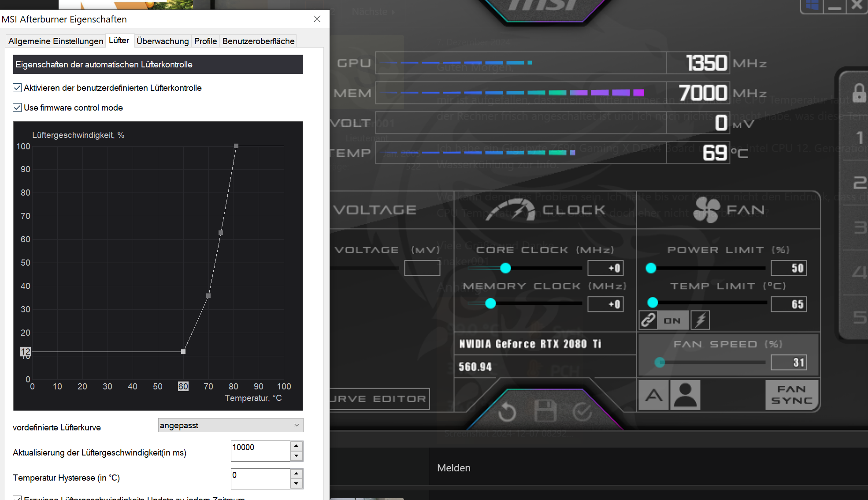Toggle the ON startup switch
This screenshot has height=500, width=868.
(x=672, y=321)
